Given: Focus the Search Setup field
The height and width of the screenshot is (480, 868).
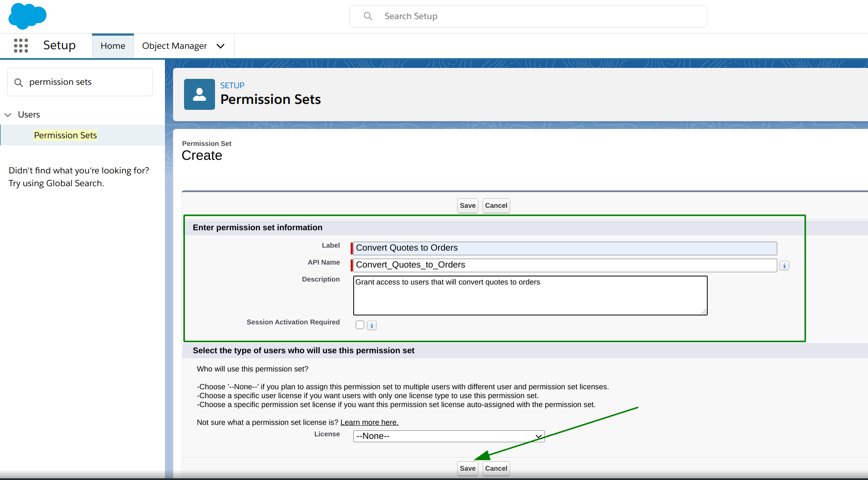Looking at the screenshot, I should pos(528,16).
